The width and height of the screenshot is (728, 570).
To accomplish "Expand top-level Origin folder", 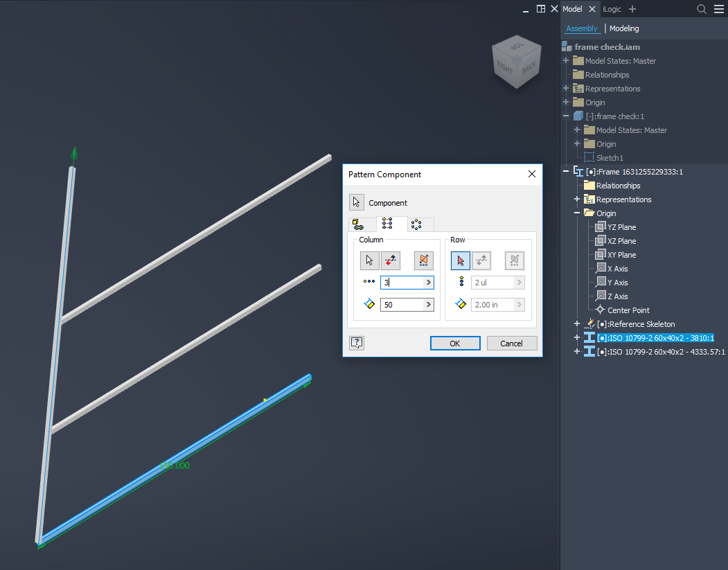I will coord(566,102).
